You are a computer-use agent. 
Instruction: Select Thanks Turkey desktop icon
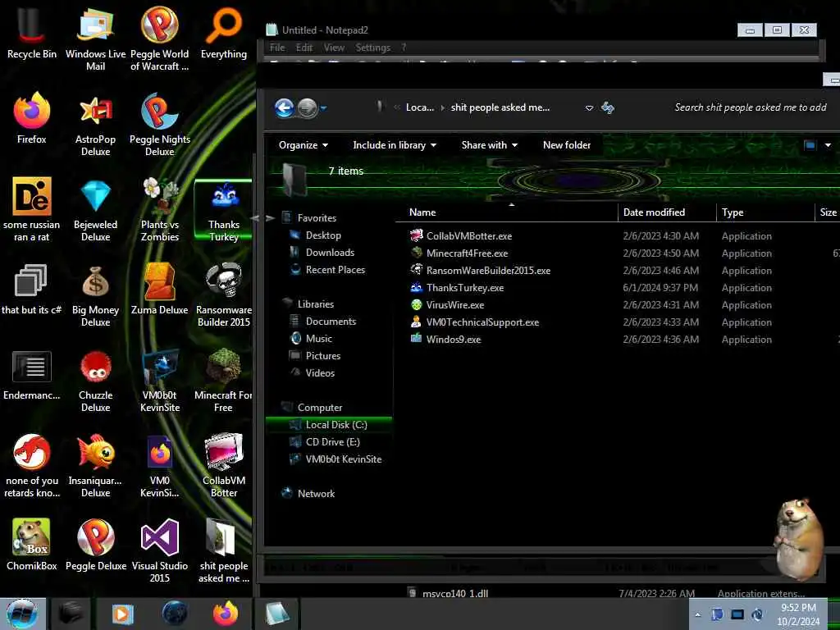pyautogui.click(x=224, y=209)
